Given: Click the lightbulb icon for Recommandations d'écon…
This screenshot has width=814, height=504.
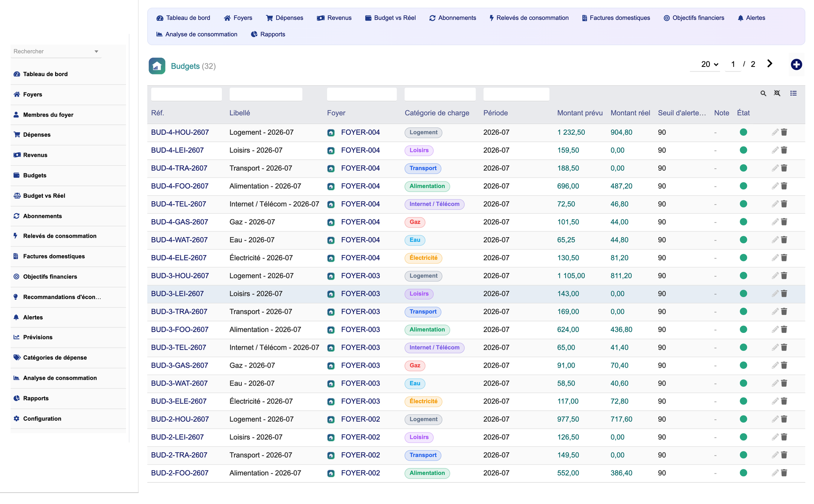Looking at the screenshot, I should 16,297.
